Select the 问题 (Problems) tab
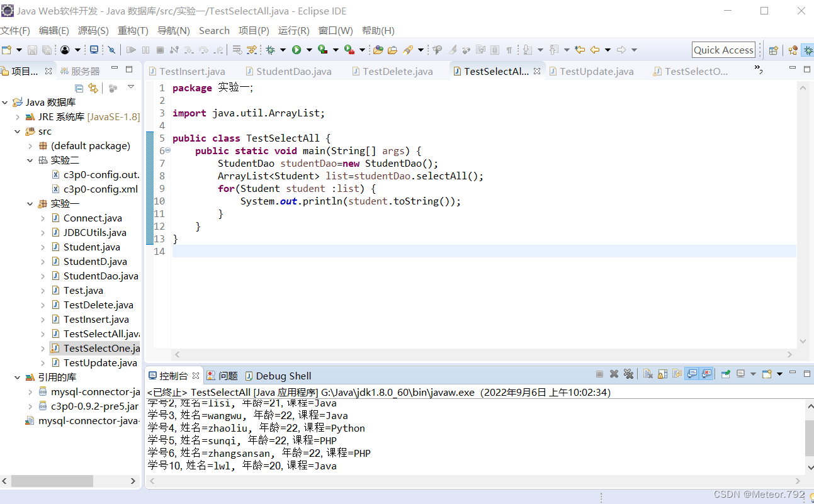 coord(222,375)
